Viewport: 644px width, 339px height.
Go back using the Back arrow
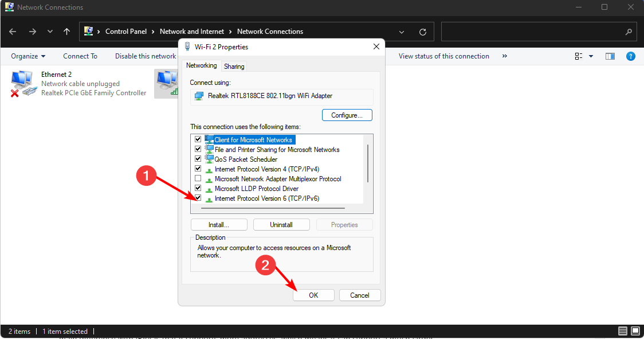click(x=13, y=32)
